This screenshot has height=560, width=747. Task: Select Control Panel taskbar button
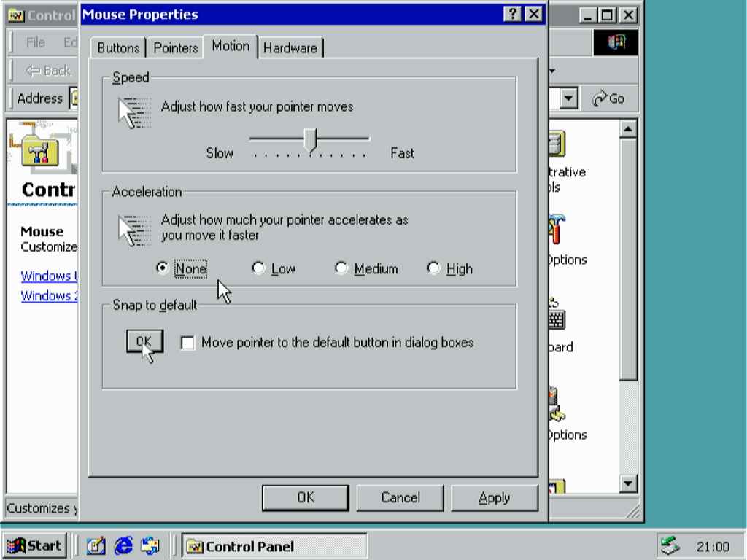pos(274,545)
